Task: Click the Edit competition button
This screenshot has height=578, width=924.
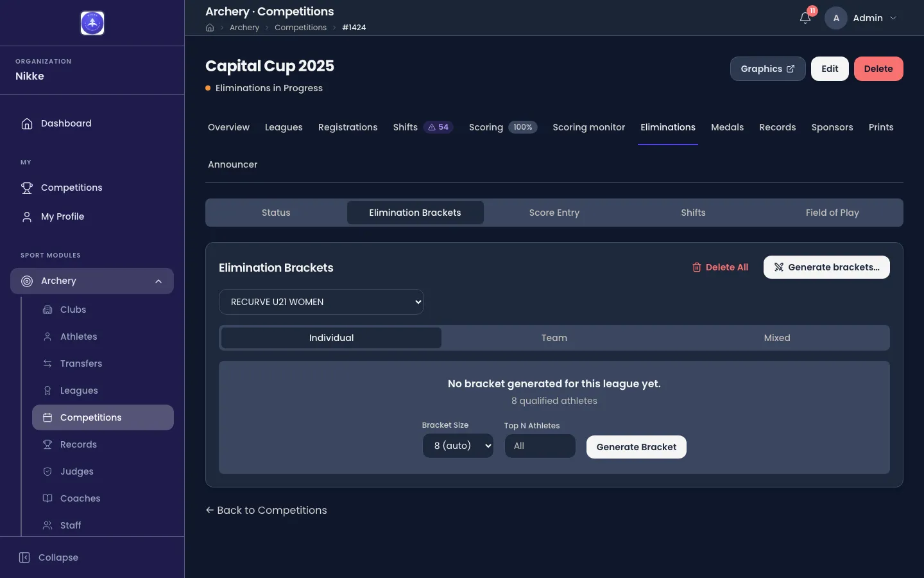Action: [830, 69]
